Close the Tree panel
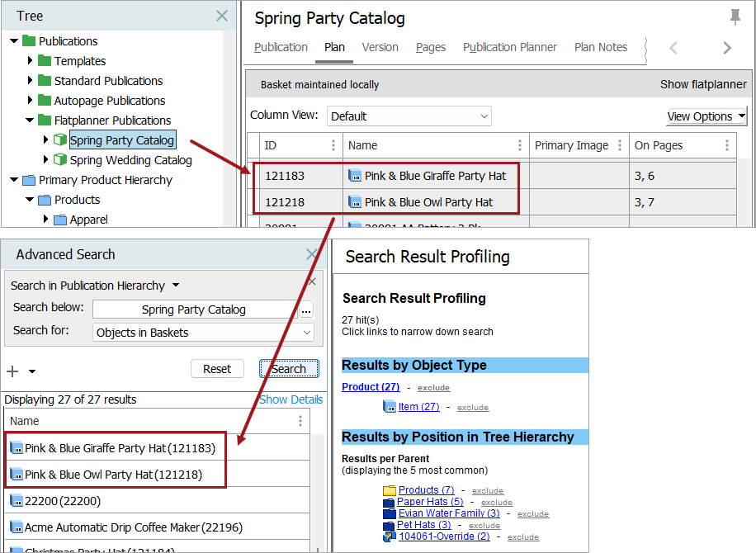 click(221, 16)
